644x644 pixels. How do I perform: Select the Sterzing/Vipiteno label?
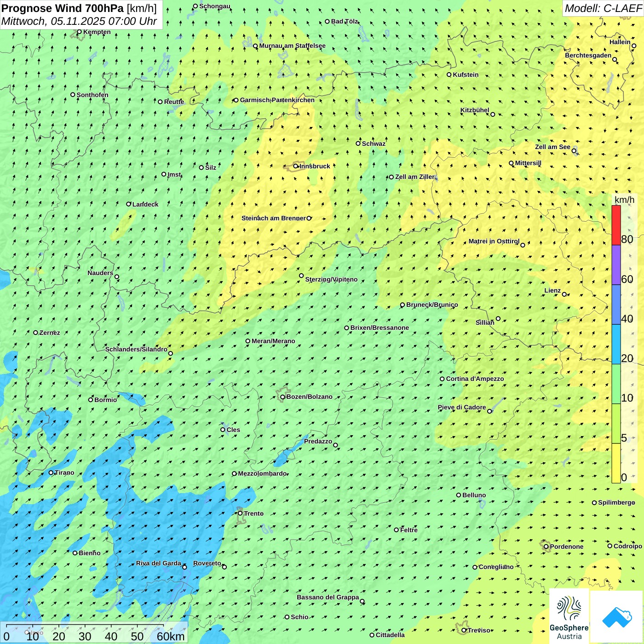click(331, 279)
